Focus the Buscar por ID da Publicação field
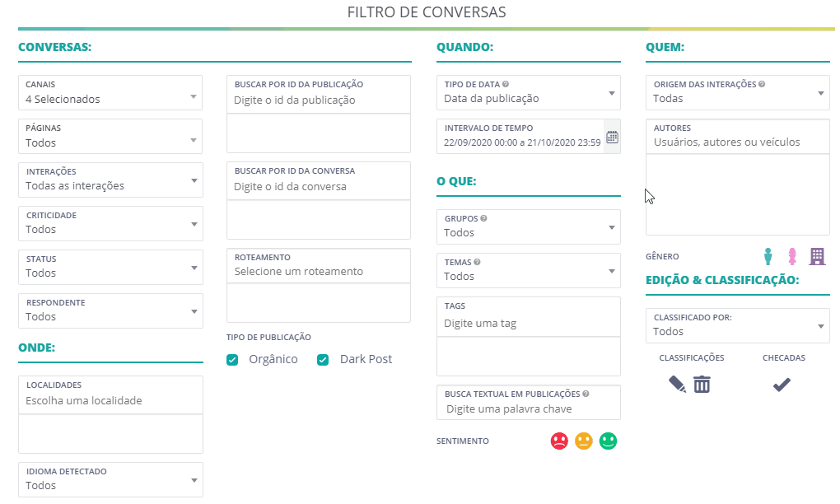 [x=318, y=100]
